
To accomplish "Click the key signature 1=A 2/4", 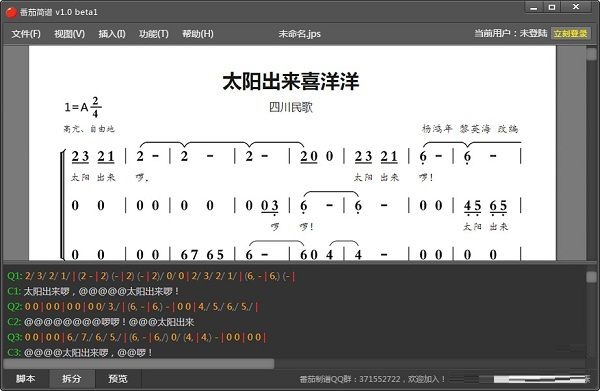I will coord(83,107).
